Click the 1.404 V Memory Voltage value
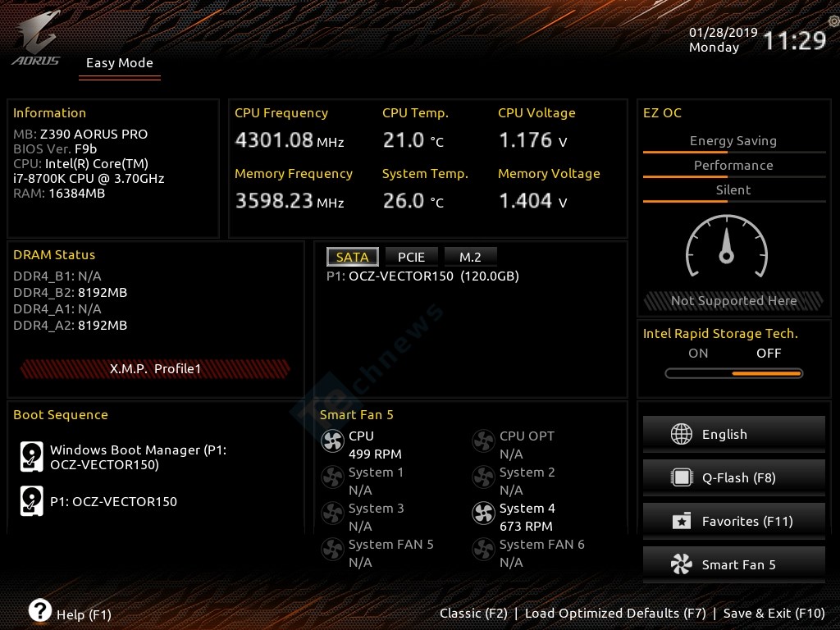This screenshot has width=840, height=630. click(532, 201)
